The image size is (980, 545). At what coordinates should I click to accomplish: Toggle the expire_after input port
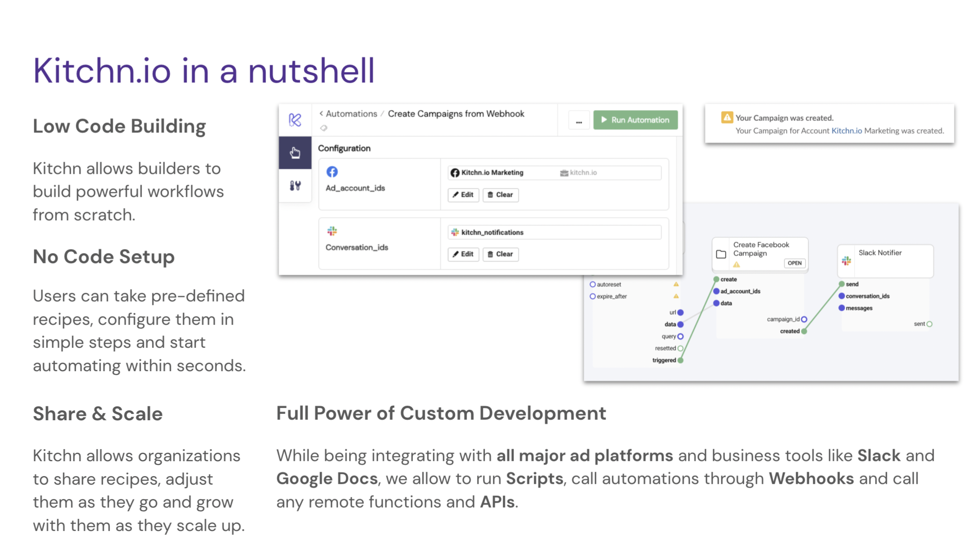593,296
